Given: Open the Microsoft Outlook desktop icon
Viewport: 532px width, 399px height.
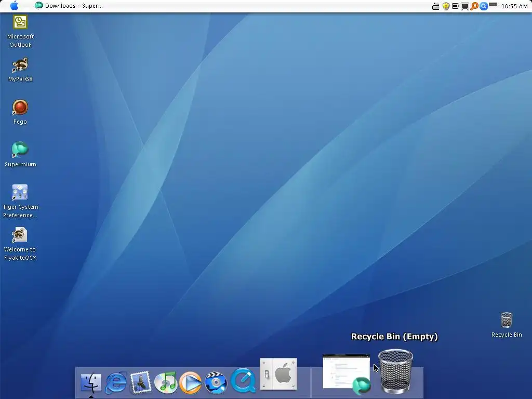Looking at the screenshot, I should coord(20,32).
